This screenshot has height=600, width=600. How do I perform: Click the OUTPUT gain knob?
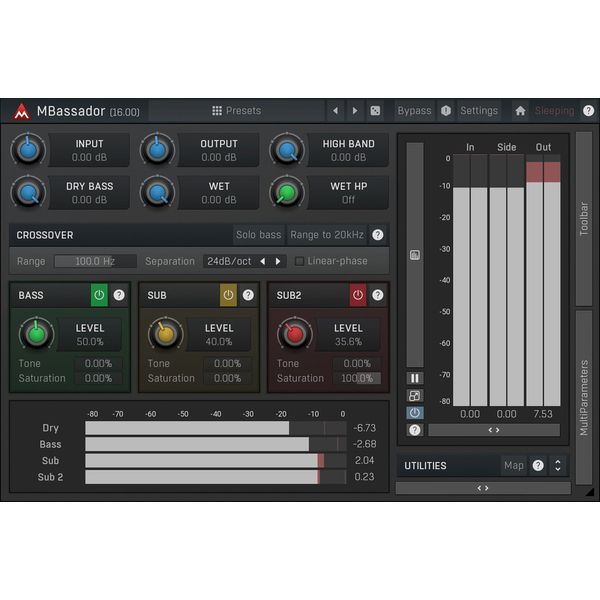coord(157,150)
